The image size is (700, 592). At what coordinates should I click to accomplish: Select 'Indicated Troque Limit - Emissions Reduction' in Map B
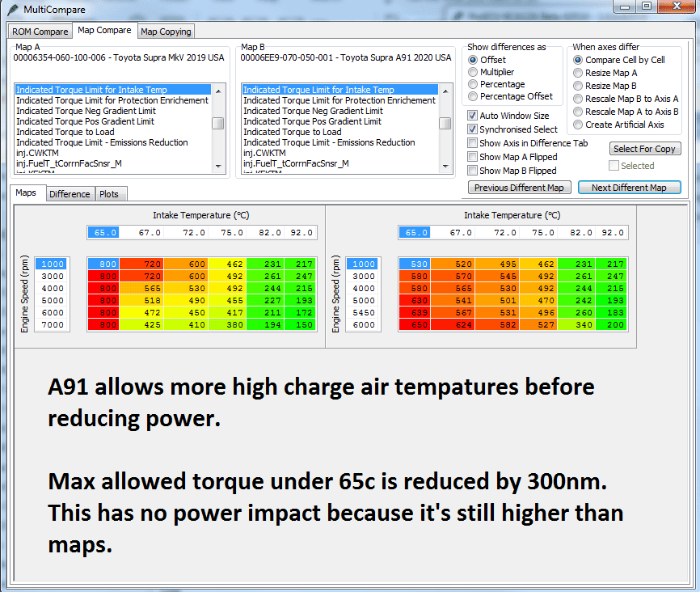coord(340,142)
